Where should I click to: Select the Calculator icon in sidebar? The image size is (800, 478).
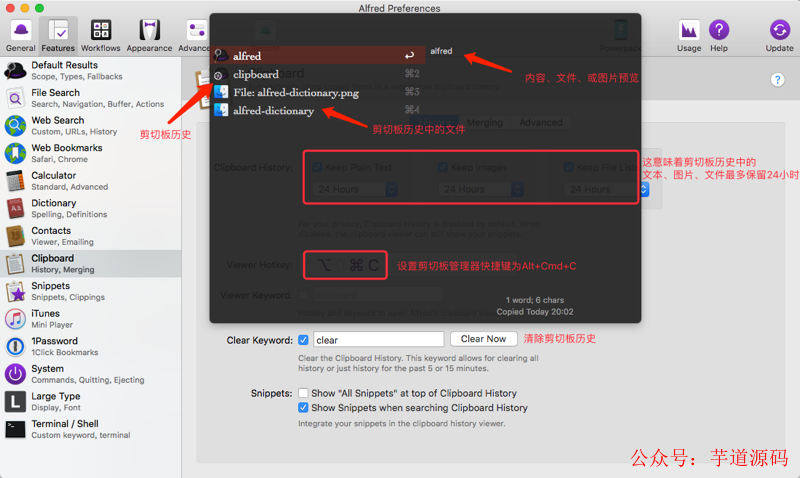pyautogui.click(x=15, y=181)
